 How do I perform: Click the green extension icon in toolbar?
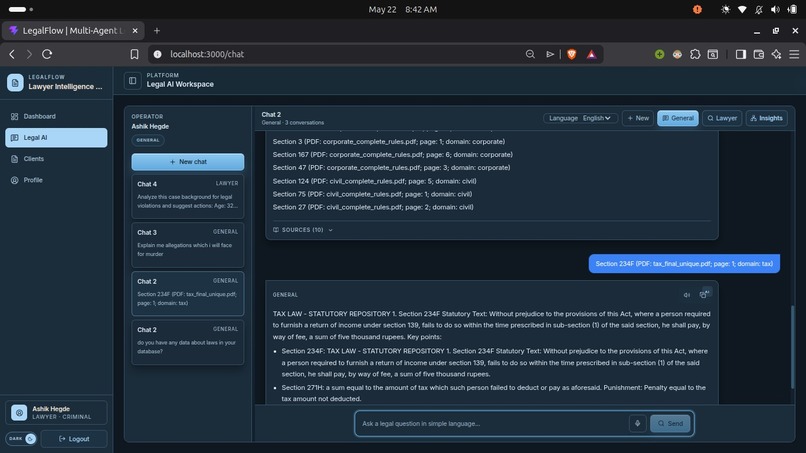(660, 54)
